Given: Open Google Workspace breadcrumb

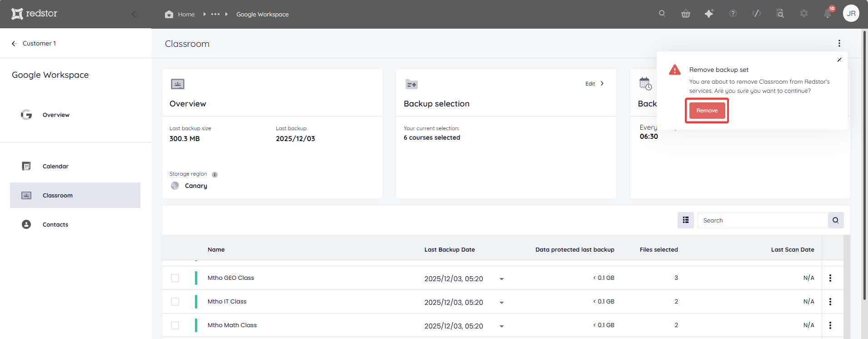Looking at the screenshot, I should pyautogui.click(x=262, y=14).
